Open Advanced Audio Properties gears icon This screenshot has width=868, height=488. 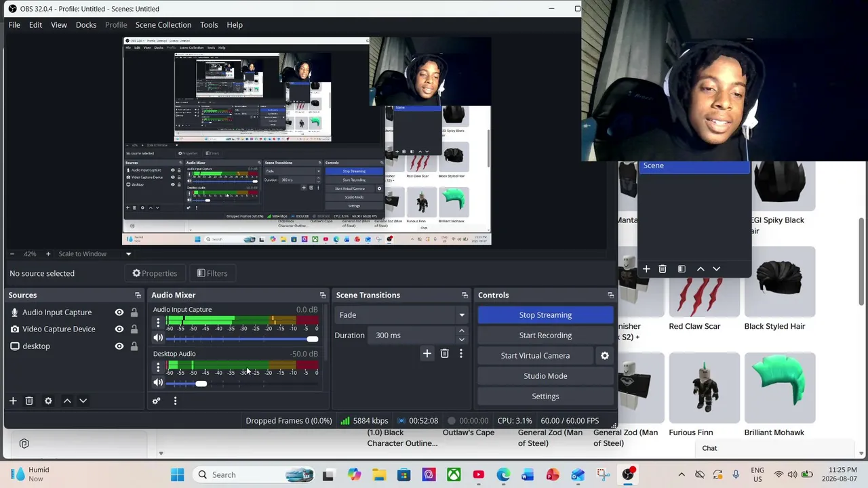pyautogui.click(x=156, y=401)
